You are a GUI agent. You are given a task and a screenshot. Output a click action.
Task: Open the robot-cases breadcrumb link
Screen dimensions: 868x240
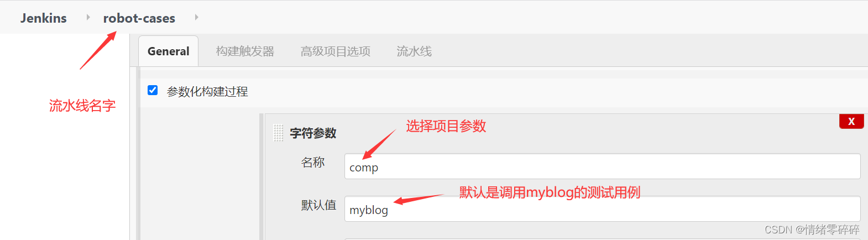click(139, 18)
